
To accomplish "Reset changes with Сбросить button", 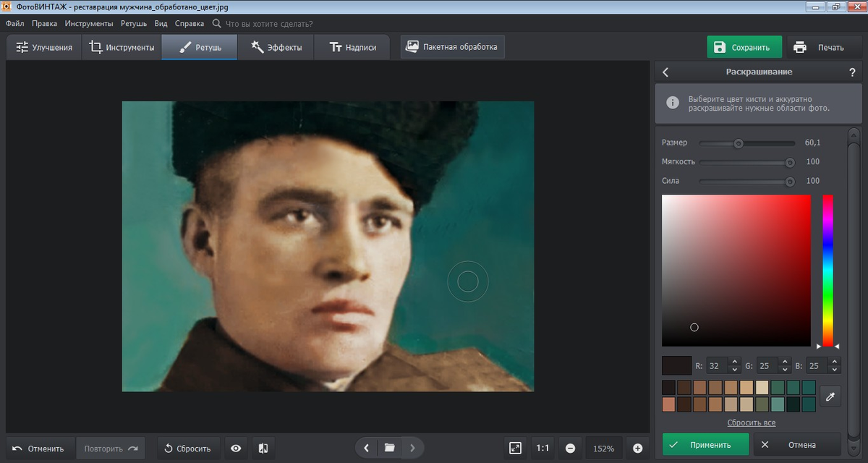I will pyautogui.click(x=188, y=448).
